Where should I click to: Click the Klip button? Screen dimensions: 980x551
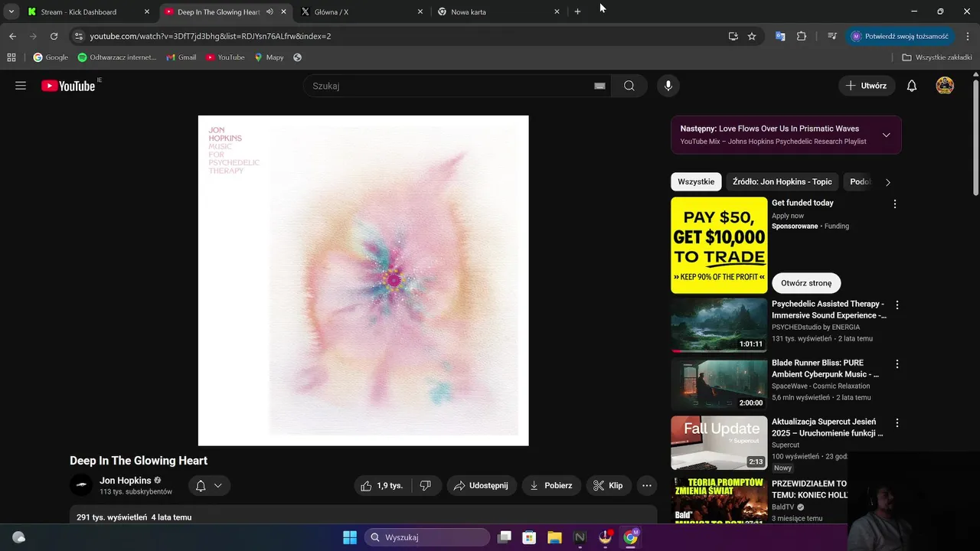point(608,485)
